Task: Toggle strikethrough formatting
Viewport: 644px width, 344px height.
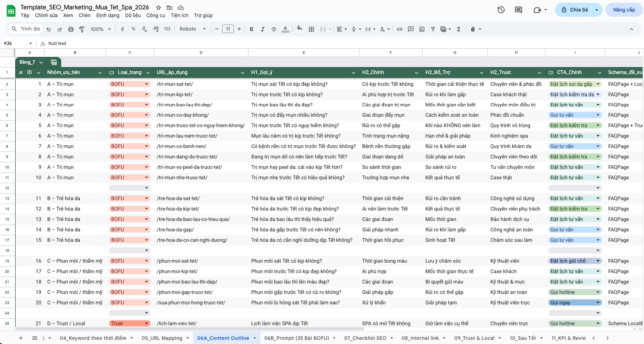Action: (x=274, y=29)
